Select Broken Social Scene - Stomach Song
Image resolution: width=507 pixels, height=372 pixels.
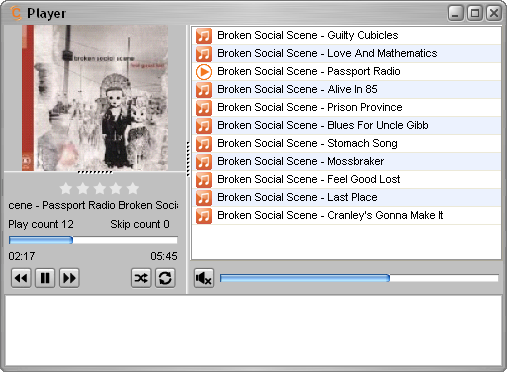point(347,144)
